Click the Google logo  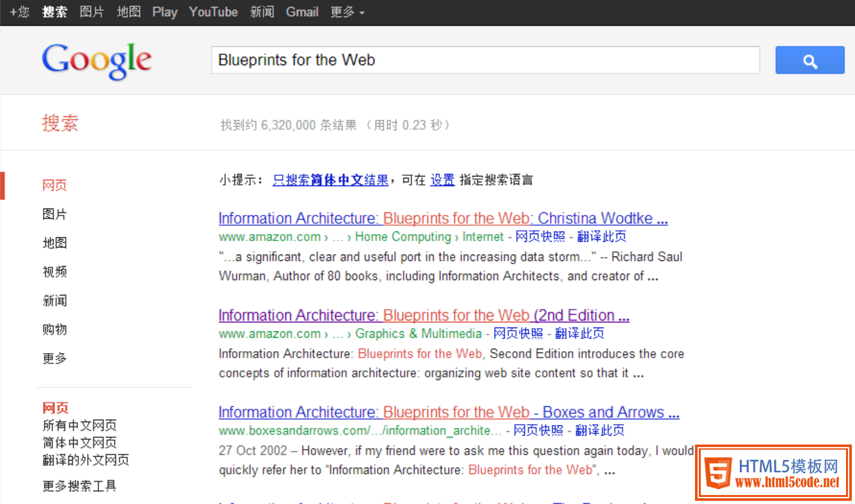(97, 61)
